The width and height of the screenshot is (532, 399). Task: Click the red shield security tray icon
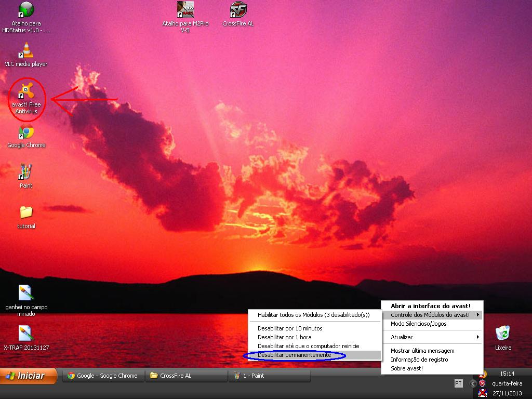point(482,383)
